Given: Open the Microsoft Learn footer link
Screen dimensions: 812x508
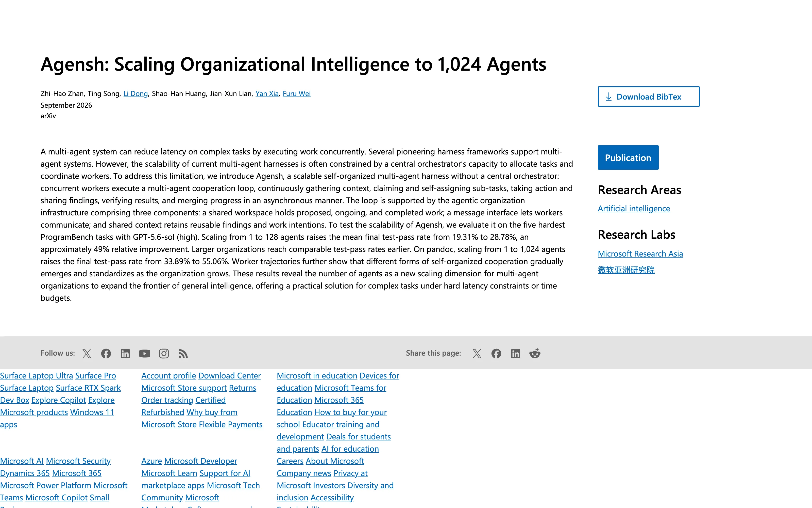Looking at the screenshot, I should (x=169, y=473).
